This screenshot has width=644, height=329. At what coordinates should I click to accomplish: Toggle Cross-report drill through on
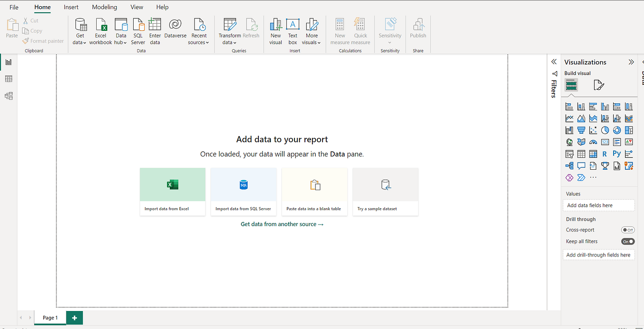point(627,229)
